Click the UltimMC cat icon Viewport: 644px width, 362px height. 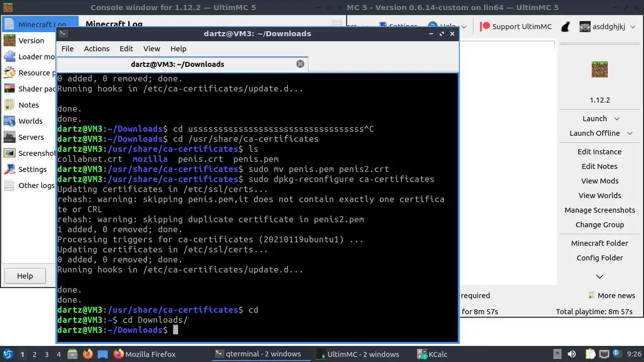click(x=566, y=27)
